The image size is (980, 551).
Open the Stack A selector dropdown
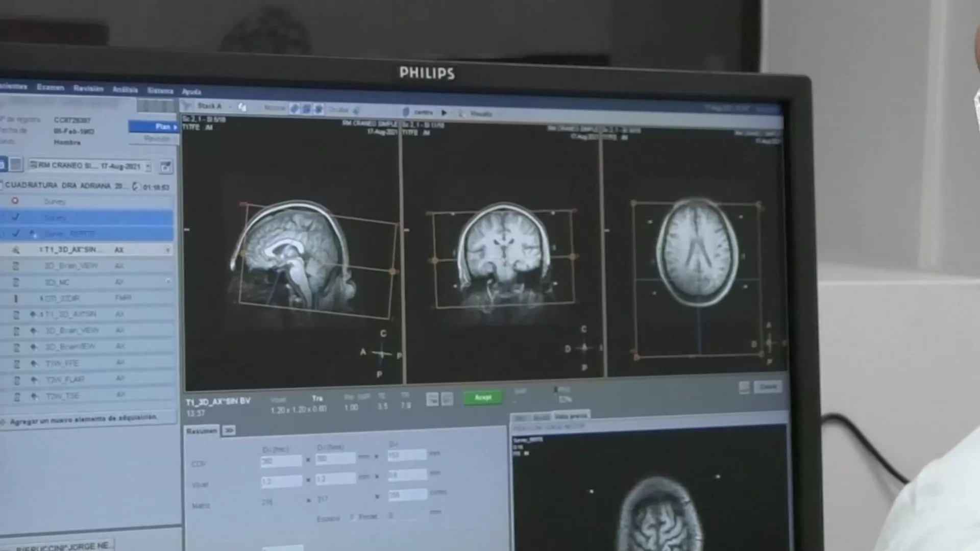(230, 106)
